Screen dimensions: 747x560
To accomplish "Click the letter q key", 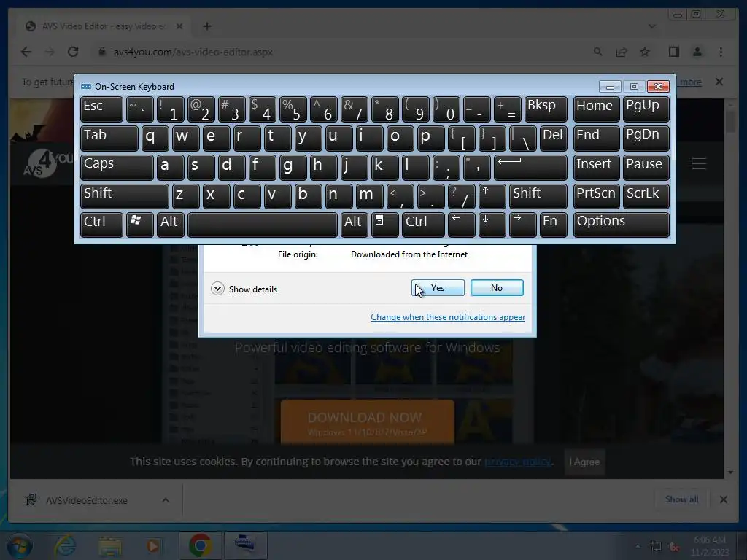I will click(x=155, y=138).
